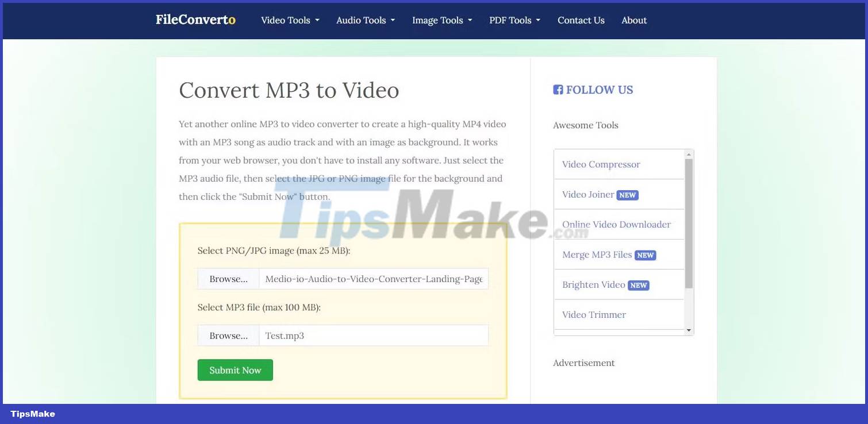Image resolution: width=868 pixels, height=424 pixels.
Task: Open the Video Joiner tool
Action: 586,194
